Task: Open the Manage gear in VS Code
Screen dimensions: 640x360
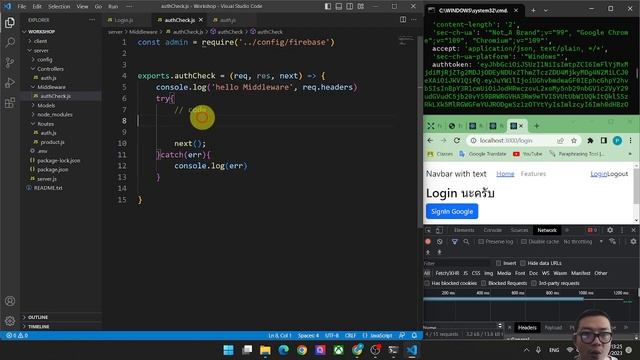Action: tap(10, 321)
